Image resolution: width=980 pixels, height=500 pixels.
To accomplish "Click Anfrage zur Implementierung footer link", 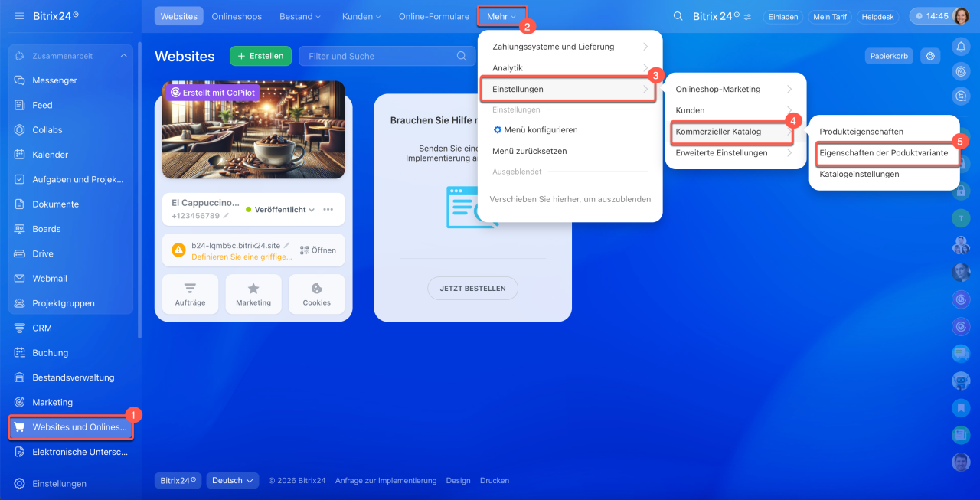I will [386, 481].
